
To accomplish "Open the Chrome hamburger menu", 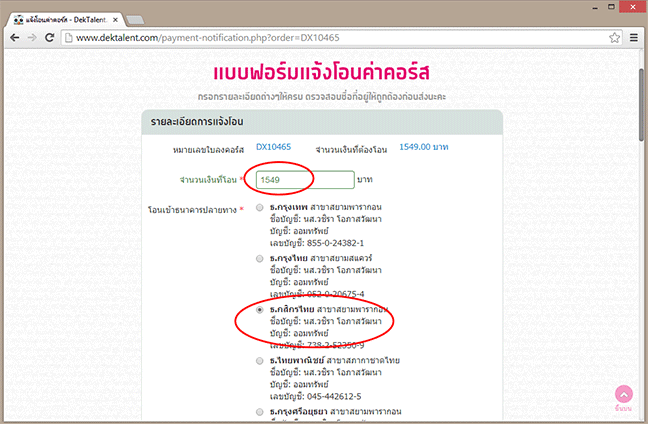I will [x=633, y=37].
